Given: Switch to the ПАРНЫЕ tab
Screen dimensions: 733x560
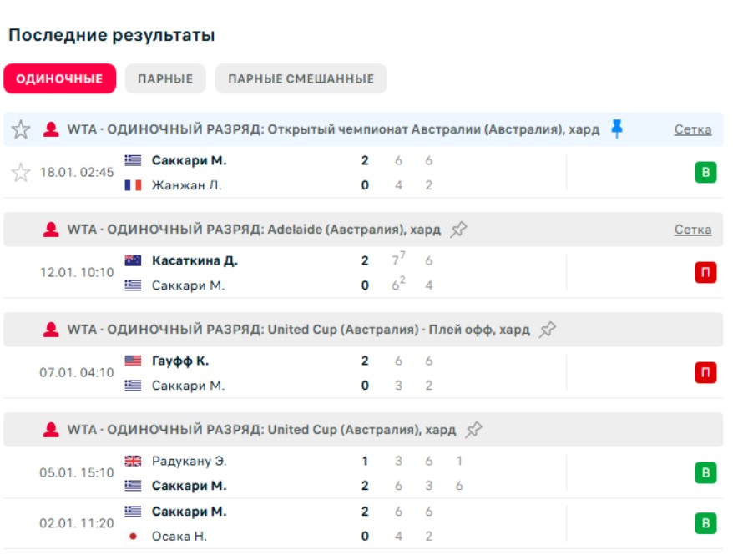Looking at the screenshot, I should 165,78.
